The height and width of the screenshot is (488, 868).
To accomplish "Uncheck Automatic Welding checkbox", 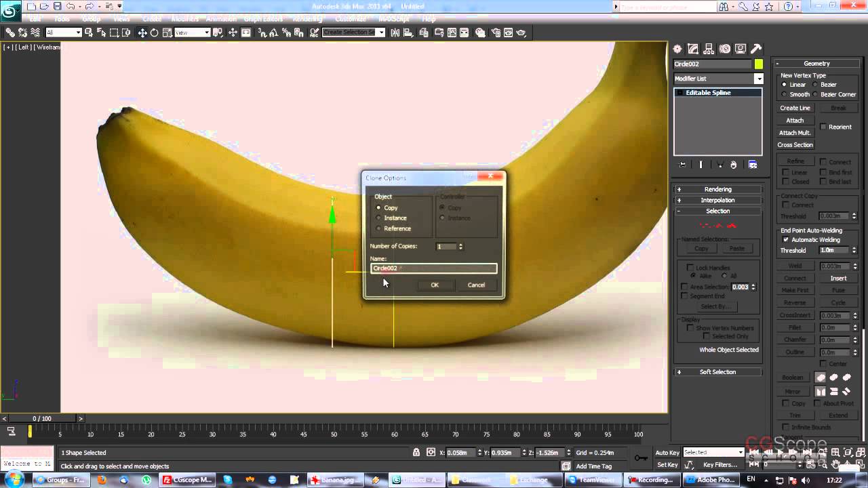I will [786, 240].
